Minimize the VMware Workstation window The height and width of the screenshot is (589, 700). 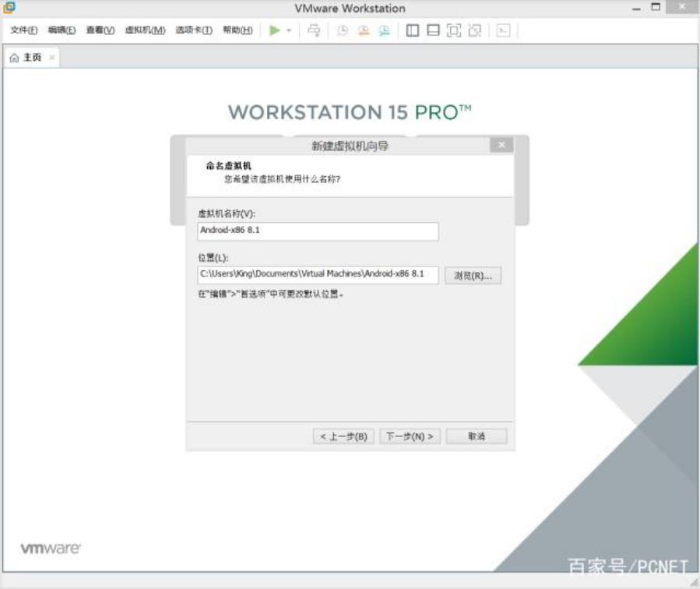pos(636,9)
